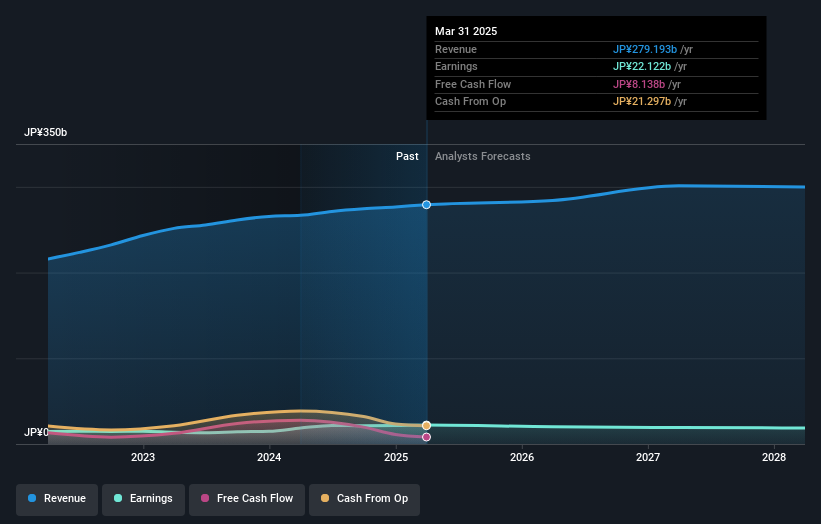
Task: Click the Mar 31 2025 tooltip date
Action: point(466,31)
